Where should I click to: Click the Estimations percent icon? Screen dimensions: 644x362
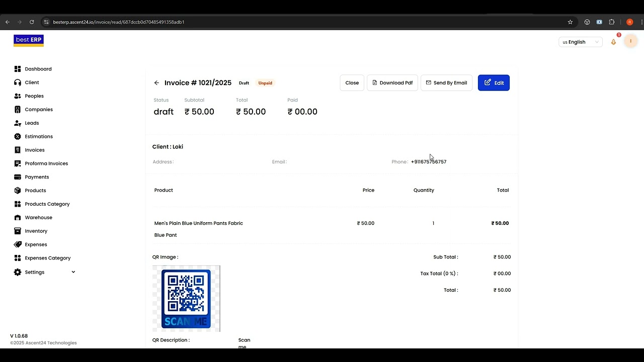(x=18, y=137)
